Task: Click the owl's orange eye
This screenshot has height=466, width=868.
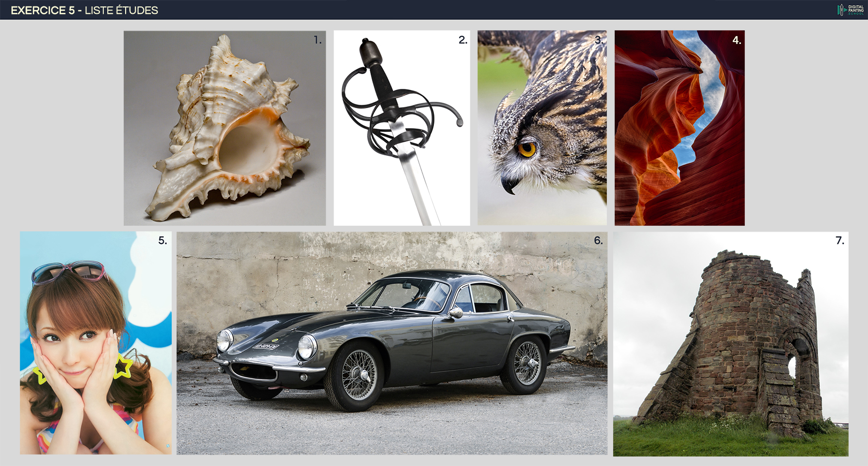Action: pyautogui.click(x=527, y=148)
